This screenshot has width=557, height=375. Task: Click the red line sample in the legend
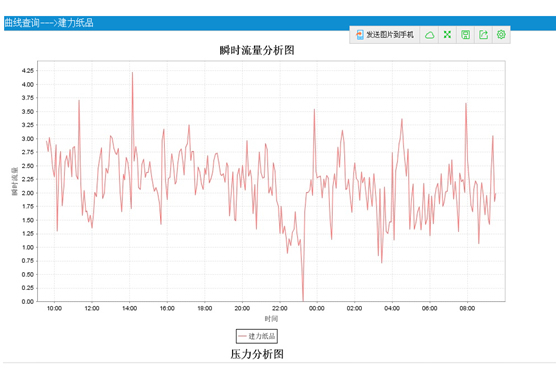click(x=243, y=336)
